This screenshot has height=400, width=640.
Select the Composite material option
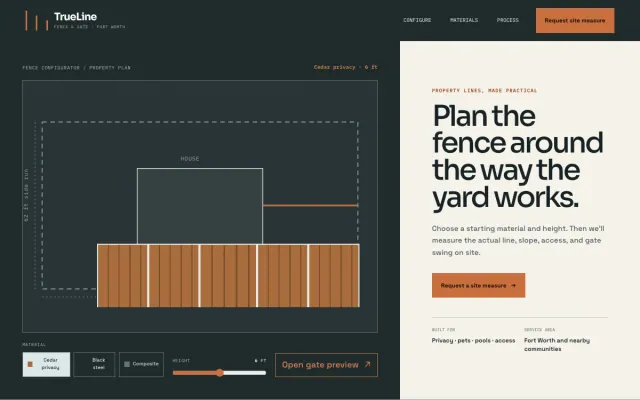[141, 364]
